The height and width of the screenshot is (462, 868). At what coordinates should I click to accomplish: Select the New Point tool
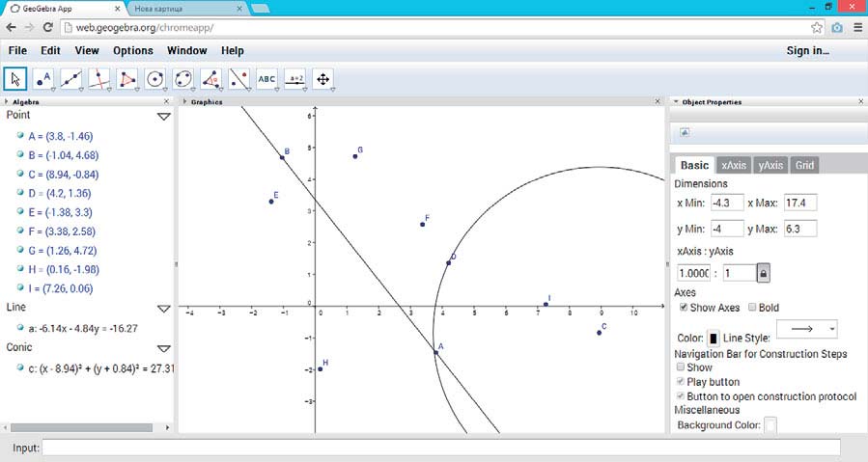click(43, 79)
